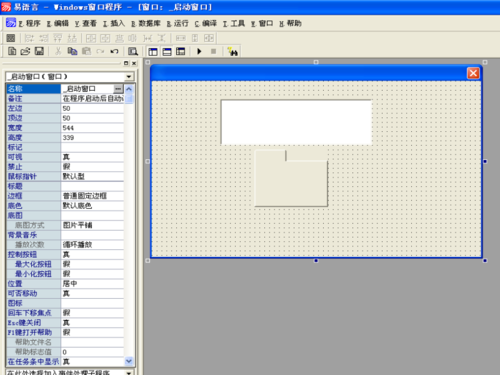Click the search preview magnifier icon
Screen dimensions: 500x375
click(133, 51)
